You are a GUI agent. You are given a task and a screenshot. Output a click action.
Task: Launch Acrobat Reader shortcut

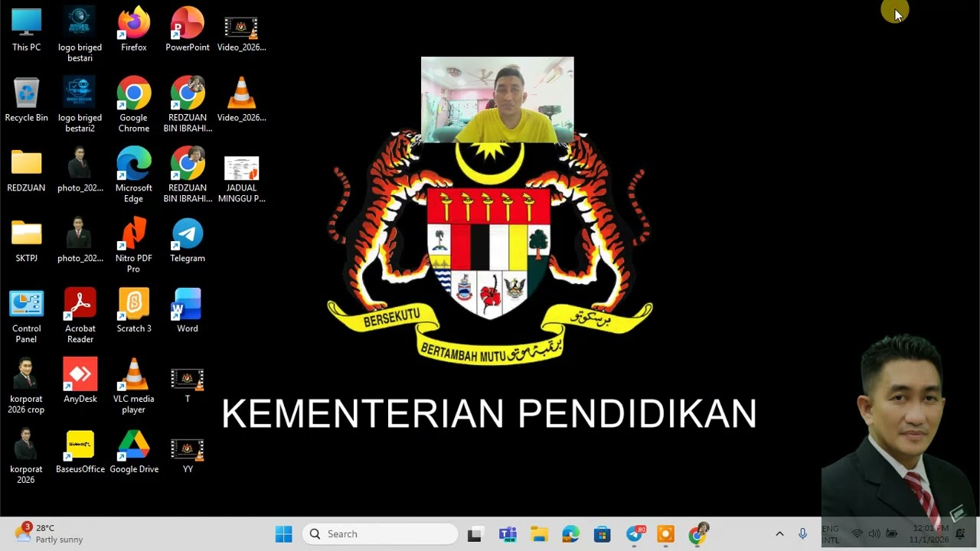pyautogui.click(x=80, y=316)
